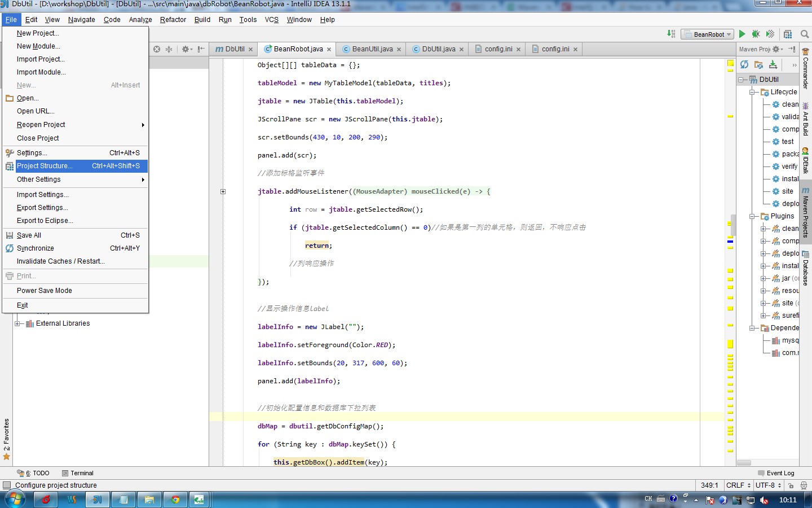Open the Ant Build tool window
The image size is (812, 508).
[805, 119]
